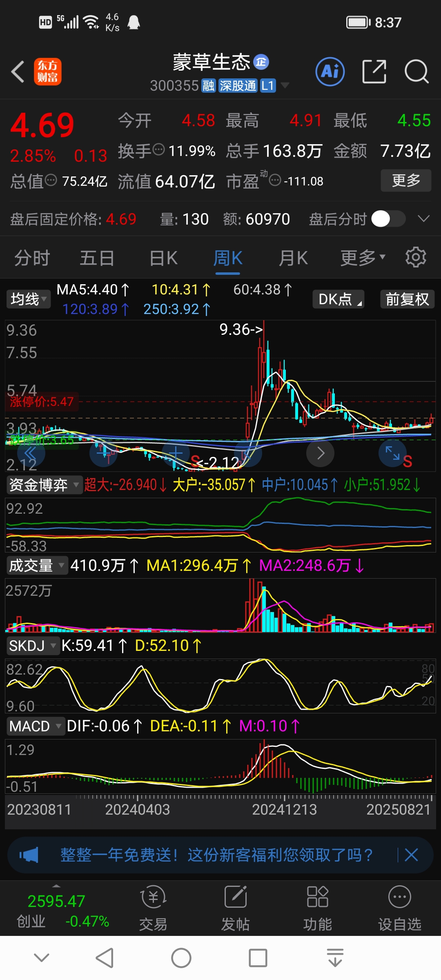Tap MA5:4.40 indicator label
This screenshot has height=980, width=441.
click(93, 290)
